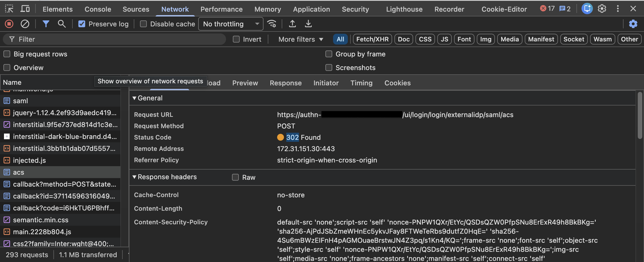644x262 pixels.
Task: Open DevTools settings gear
Action: click(602, 9)
